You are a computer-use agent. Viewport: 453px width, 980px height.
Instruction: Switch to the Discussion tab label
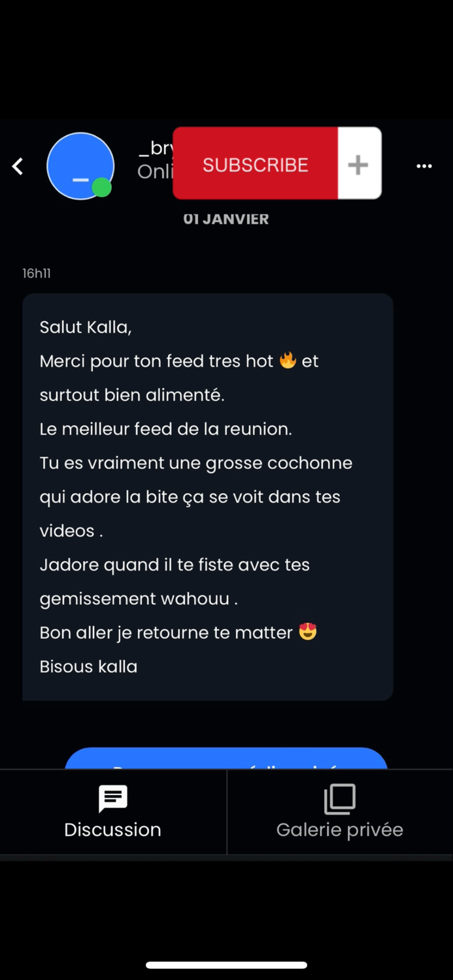coord(112,830)
